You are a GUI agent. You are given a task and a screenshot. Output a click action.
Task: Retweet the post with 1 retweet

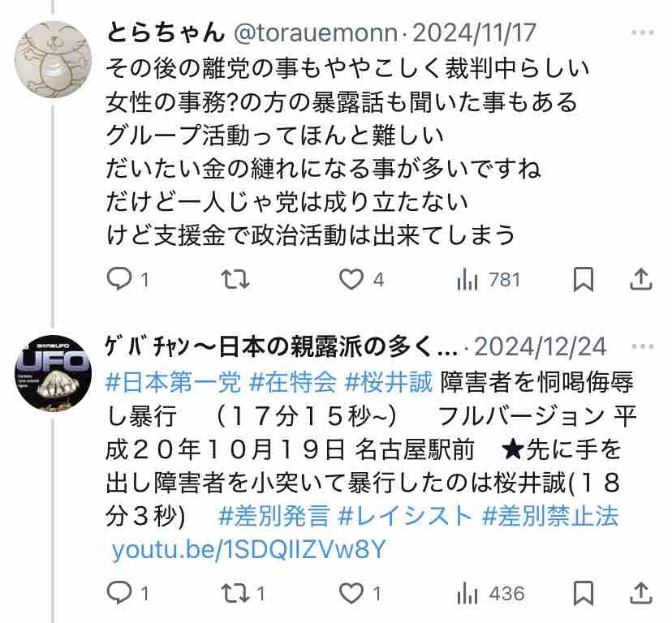click(243, 594)
